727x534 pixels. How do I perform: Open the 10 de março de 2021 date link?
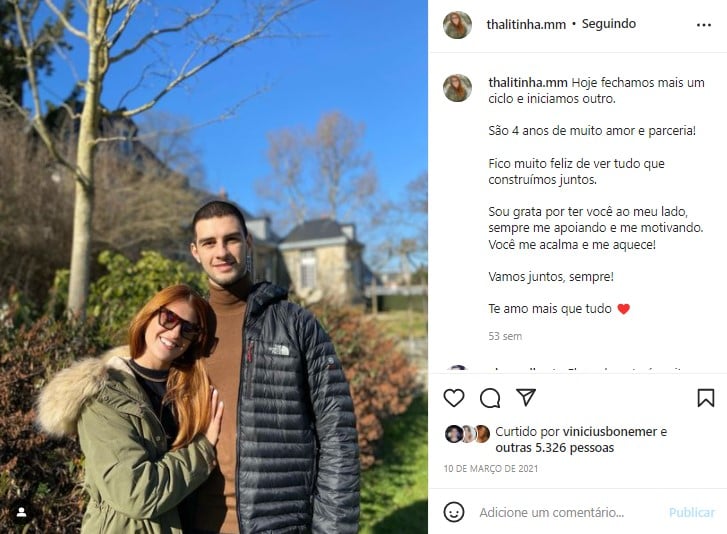[491, 469]
